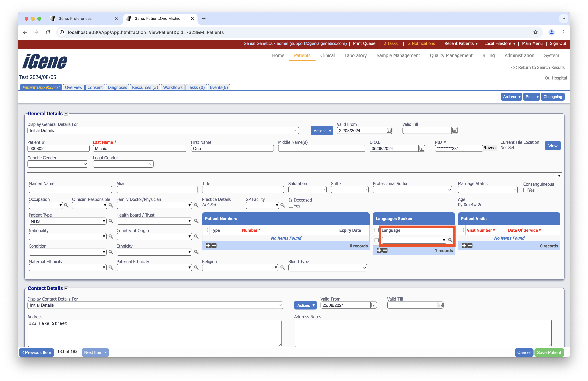Click the General Details Valid From calendar icon
The width and height of the screenshot is (588, 381).
[x=389, y=131]
